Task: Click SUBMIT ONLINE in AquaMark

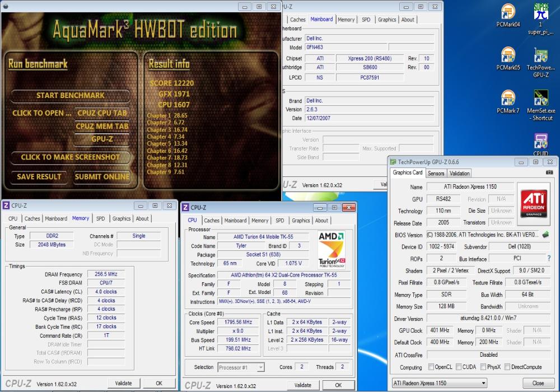Action: pyautogui.click(x=102, y=176)
